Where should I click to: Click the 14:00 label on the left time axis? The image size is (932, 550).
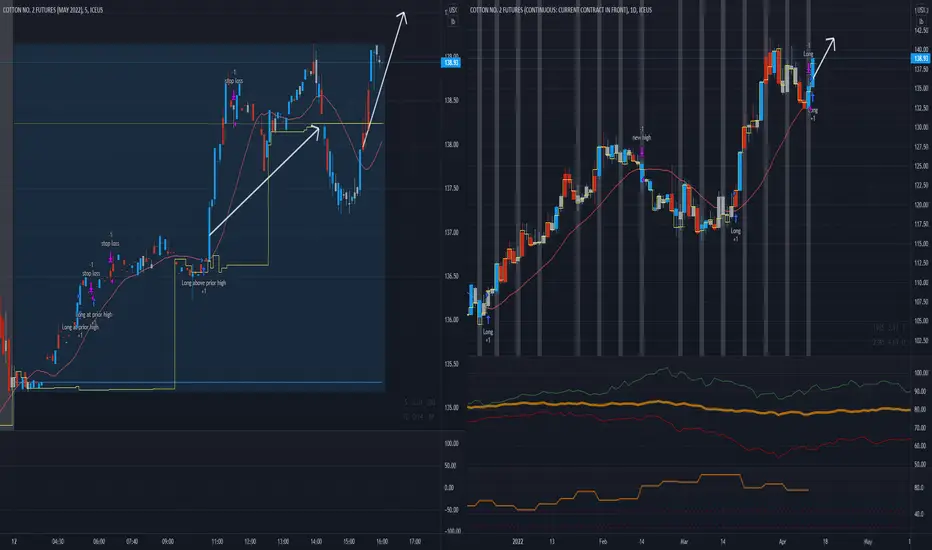[316, 542]
